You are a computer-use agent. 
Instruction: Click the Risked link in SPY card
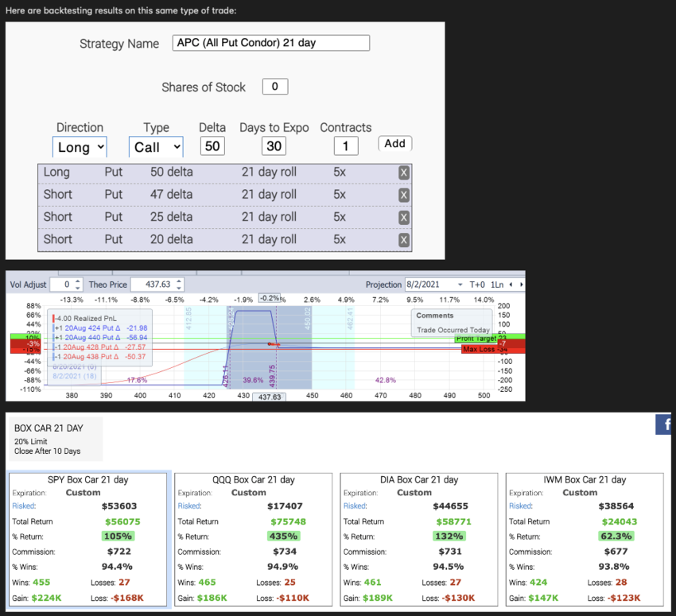coord(24,506)
